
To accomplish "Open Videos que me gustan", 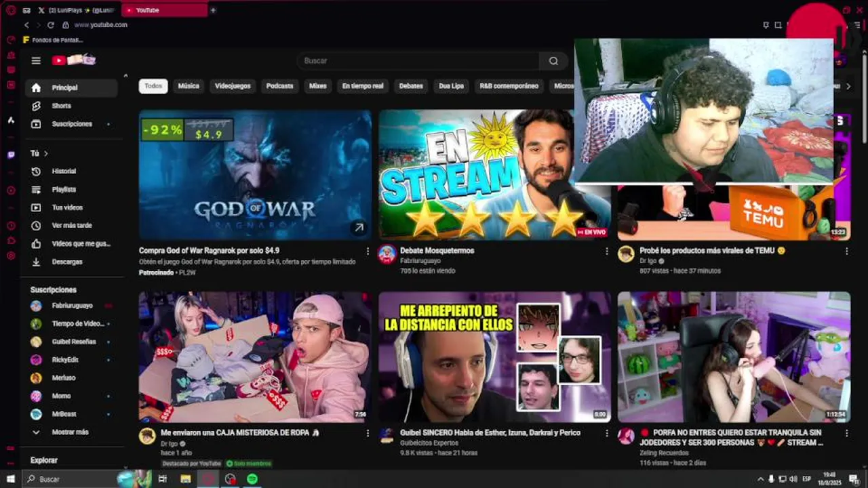I will 71,244.
